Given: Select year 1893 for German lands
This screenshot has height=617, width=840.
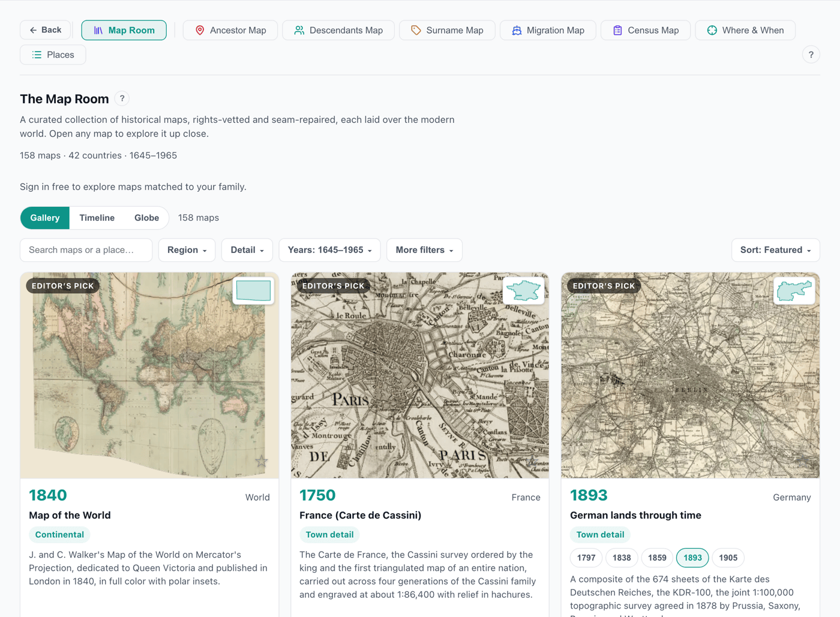Looking at the screenshot, I should coord(692,558).
